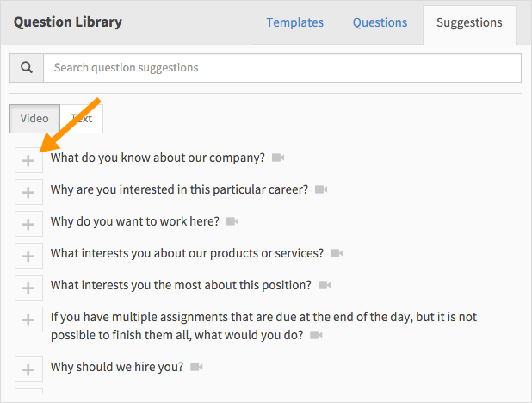532x403 pixels.
Task: Open the Questions tab
Action: [380, 22]
